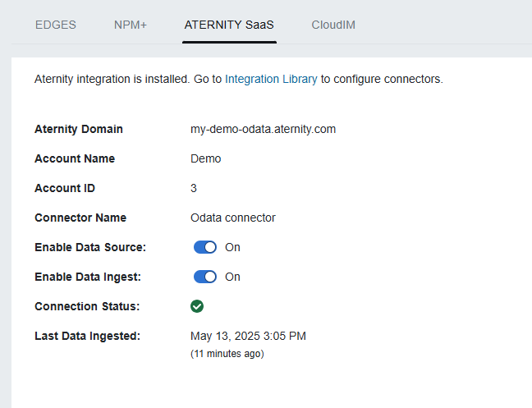Click the Account Name field label

(x=75, y=158)
